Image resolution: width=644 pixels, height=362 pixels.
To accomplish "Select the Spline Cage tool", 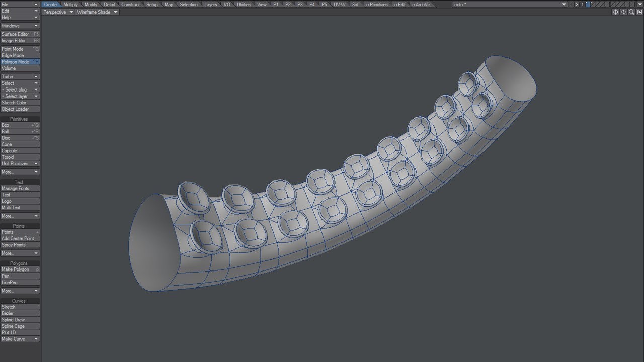I will [x=20, y=326].
